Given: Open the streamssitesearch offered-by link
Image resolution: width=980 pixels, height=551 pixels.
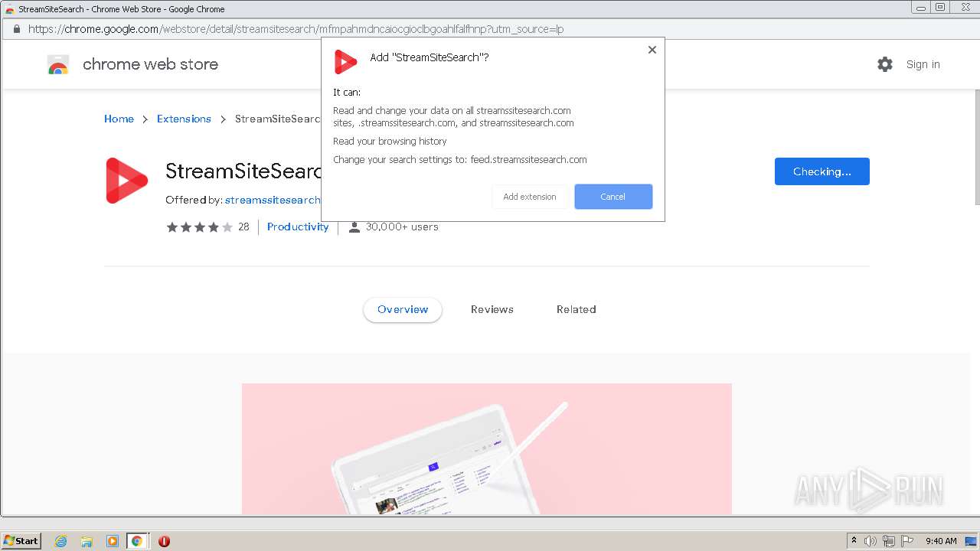Looking at the screenshot, I should (273, 200).
